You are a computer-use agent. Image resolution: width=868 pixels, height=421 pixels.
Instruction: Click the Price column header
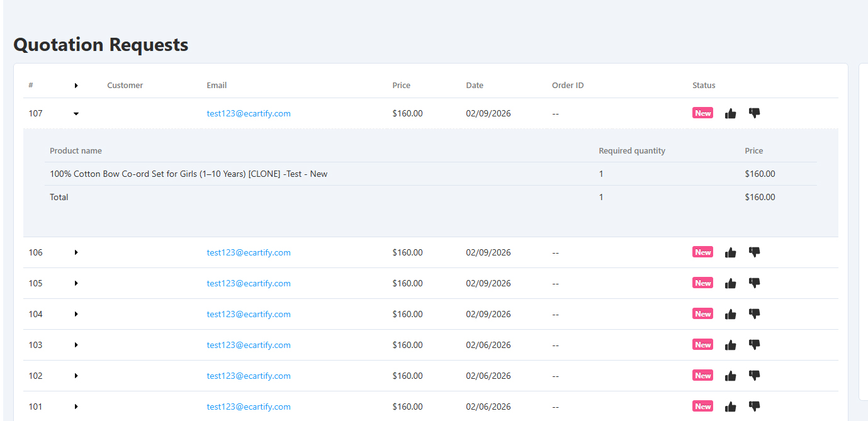tap(401, 86)
